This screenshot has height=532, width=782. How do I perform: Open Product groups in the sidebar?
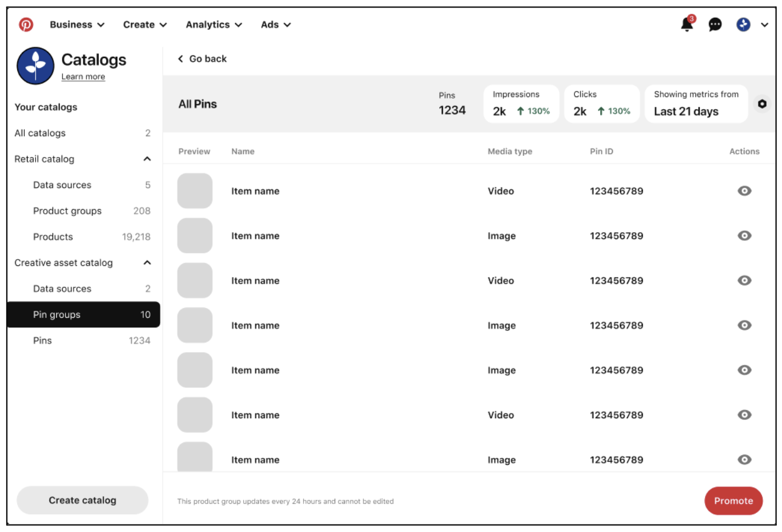tap(83, 211)
